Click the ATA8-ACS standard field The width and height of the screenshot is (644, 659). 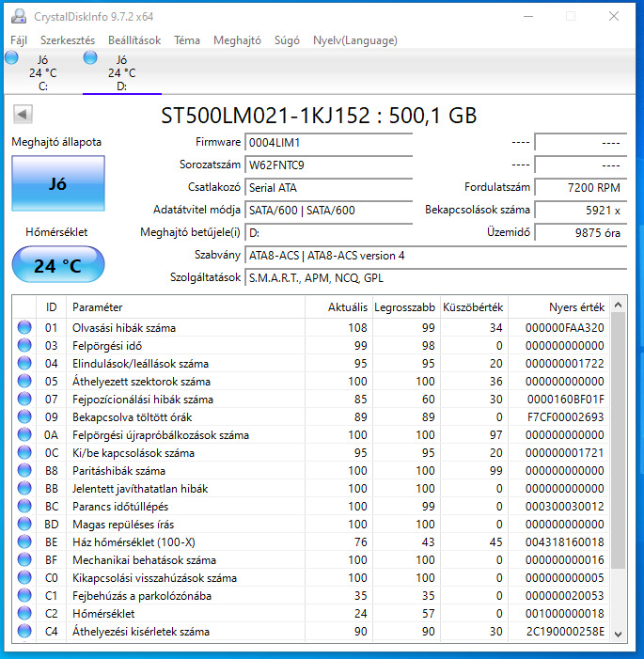[435, 255]
